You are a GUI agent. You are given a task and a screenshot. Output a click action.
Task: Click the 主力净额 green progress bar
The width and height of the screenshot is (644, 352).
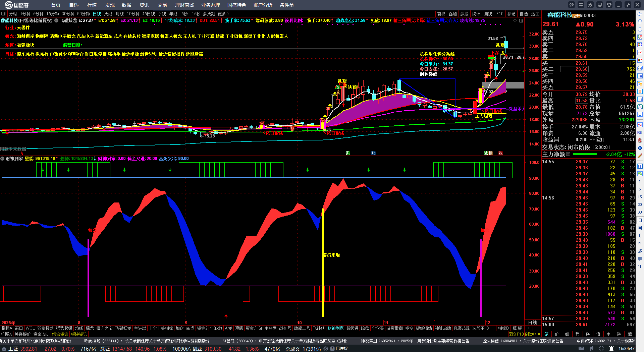point(585,154)
